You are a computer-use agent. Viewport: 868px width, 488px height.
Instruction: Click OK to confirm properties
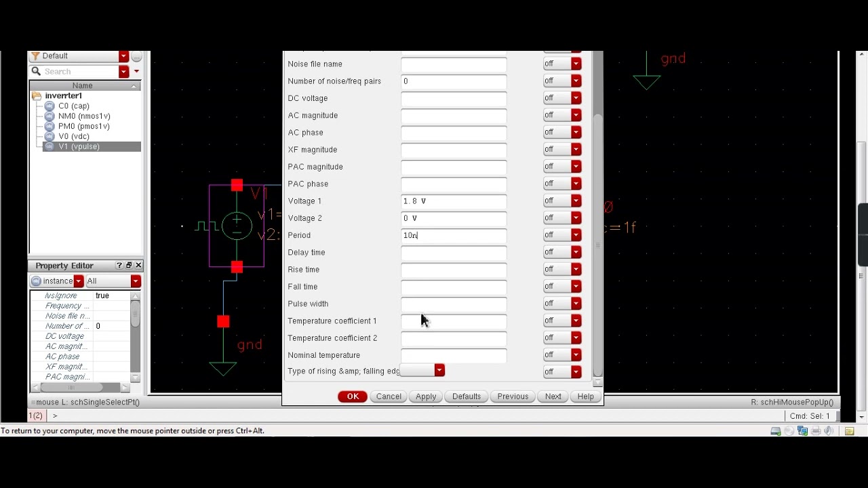click(x=353, y=396)
